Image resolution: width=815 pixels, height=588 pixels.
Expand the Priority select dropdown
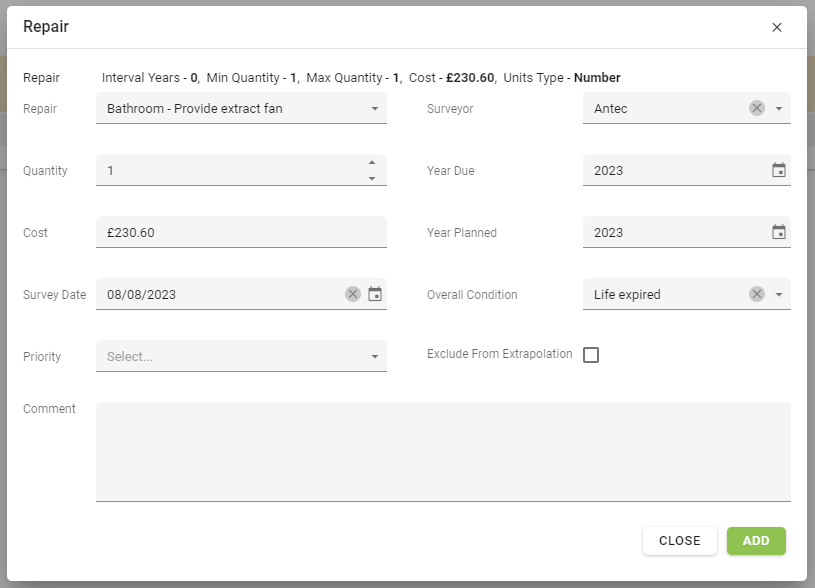pos(375,356)
